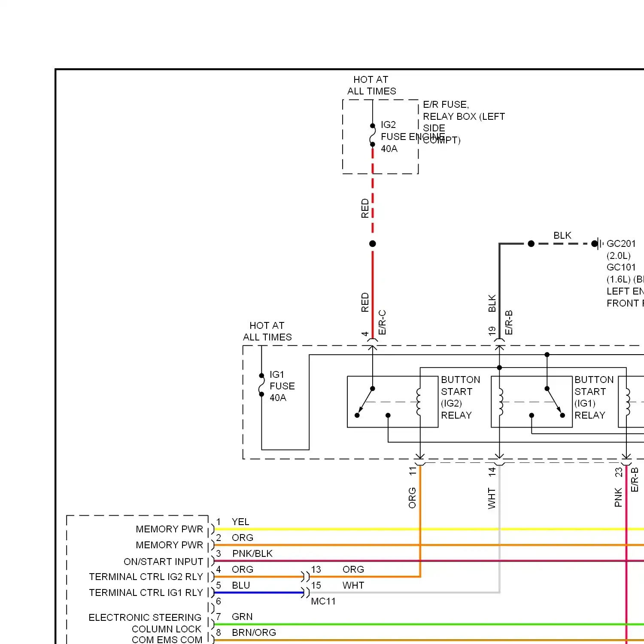Select the GRN wire label
644x644 pixels.
click(x=242, y=617)
